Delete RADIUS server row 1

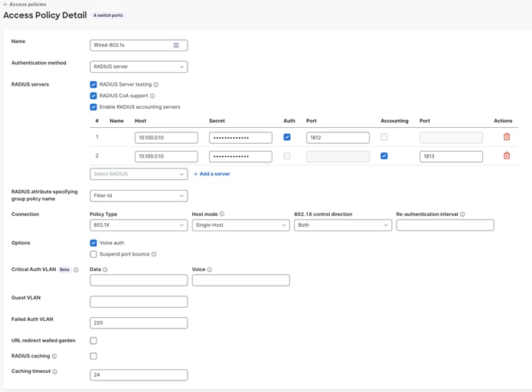pos(507,137)
